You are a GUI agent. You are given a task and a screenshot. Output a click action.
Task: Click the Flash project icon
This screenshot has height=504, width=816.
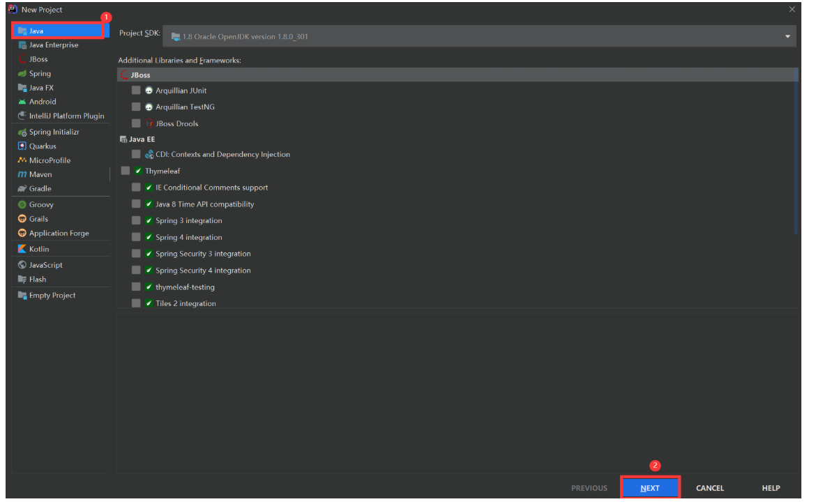click(x=22, y=280)
